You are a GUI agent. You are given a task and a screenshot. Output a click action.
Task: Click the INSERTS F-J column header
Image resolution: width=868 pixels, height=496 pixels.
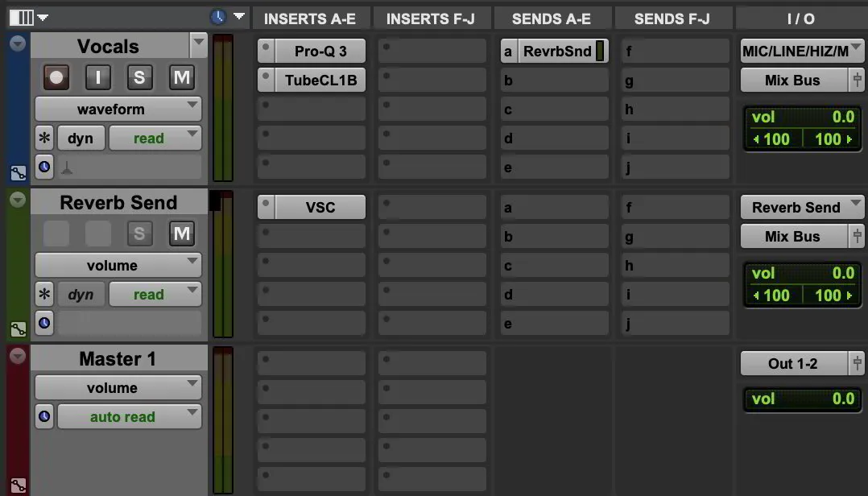pos(432,17)
